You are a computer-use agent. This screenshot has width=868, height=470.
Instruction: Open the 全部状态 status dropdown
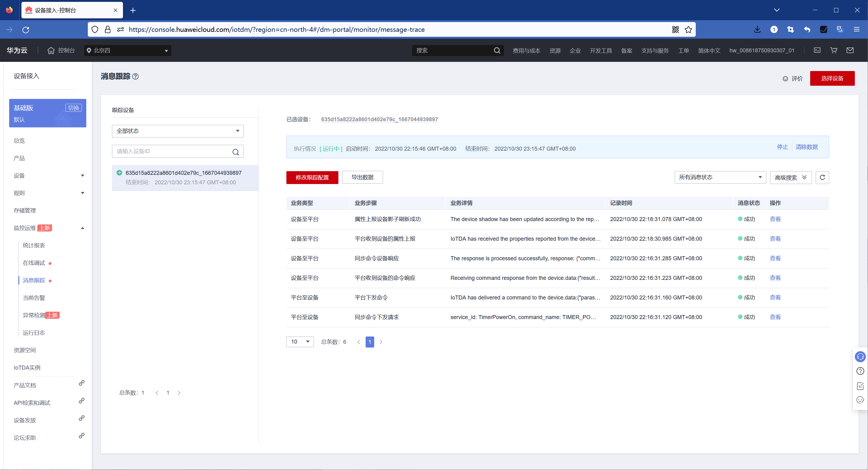177,131
